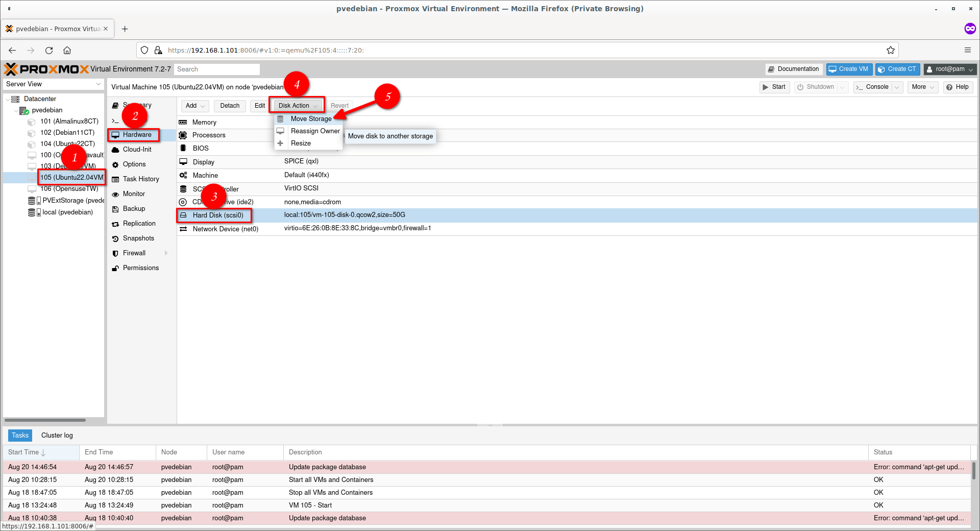This screenshot has height=531, width=980.
Task: Open Permissions unlock icon section
Action: pos(115,268)
